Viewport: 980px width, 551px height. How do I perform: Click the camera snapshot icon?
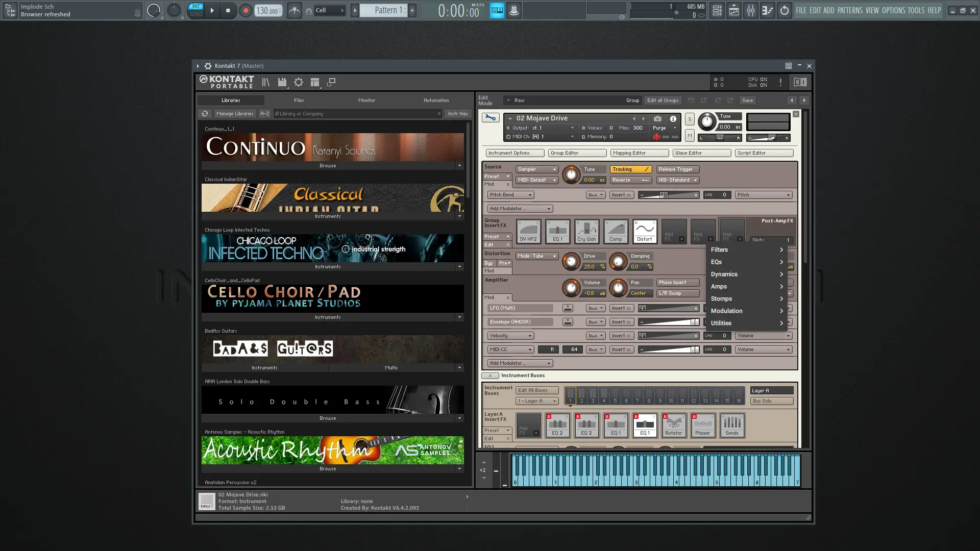[657, 118]
